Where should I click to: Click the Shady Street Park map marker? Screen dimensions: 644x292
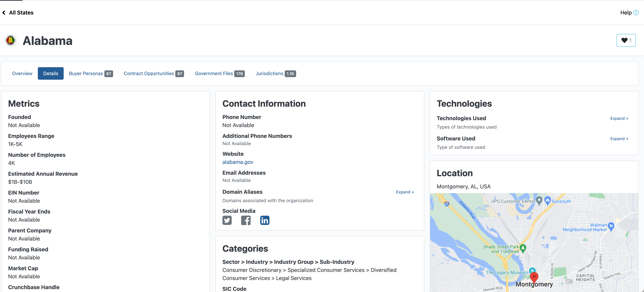(523, 248)
